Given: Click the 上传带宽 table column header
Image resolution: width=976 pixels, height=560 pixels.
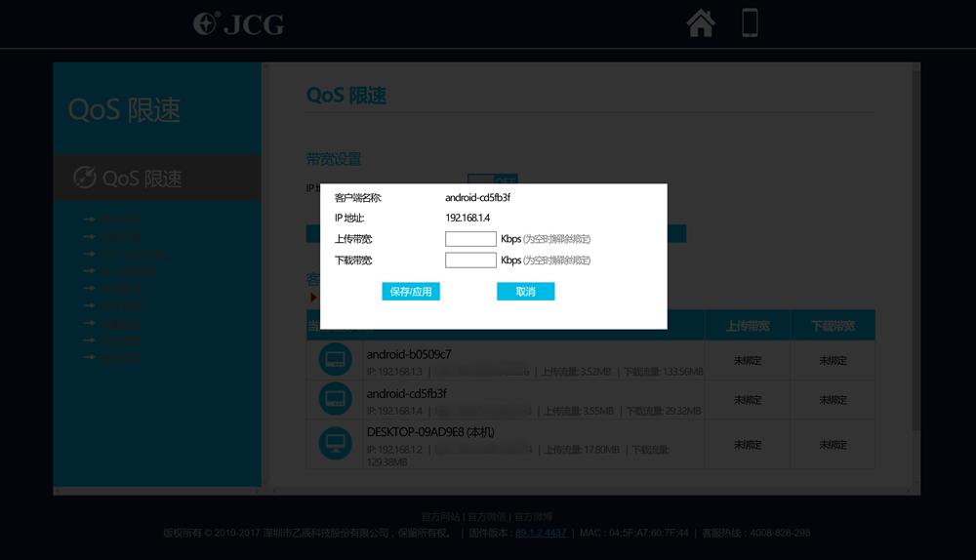Looking at the screenshot, I should 748,326.
